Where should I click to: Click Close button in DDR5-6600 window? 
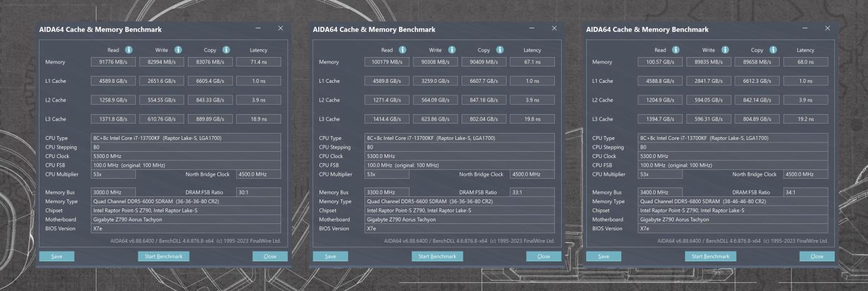pyautogui.click(x=544, y=256)
